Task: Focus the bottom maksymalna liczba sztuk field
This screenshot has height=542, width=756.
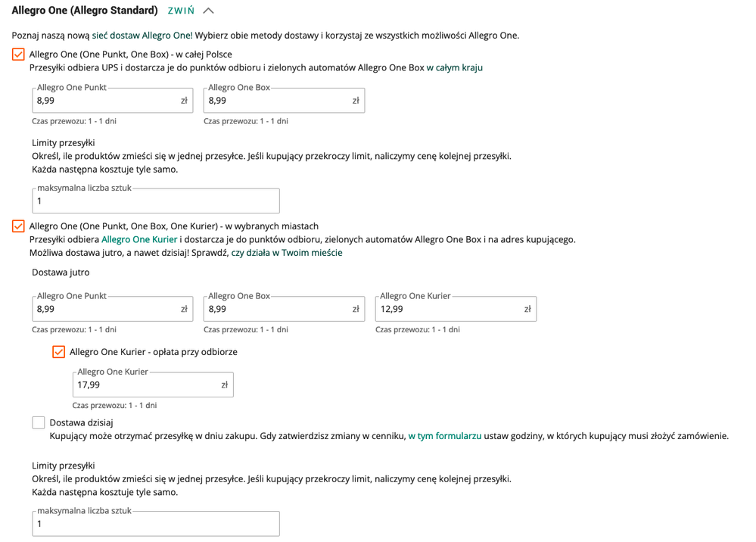Action: click(156, 524)
